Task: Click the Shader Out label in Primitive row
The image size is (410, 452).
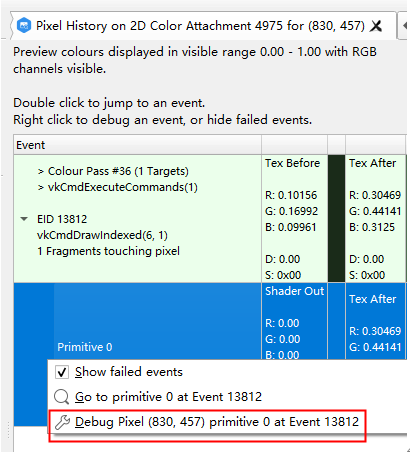Action: pyautogui.click(x=294, y=291)
